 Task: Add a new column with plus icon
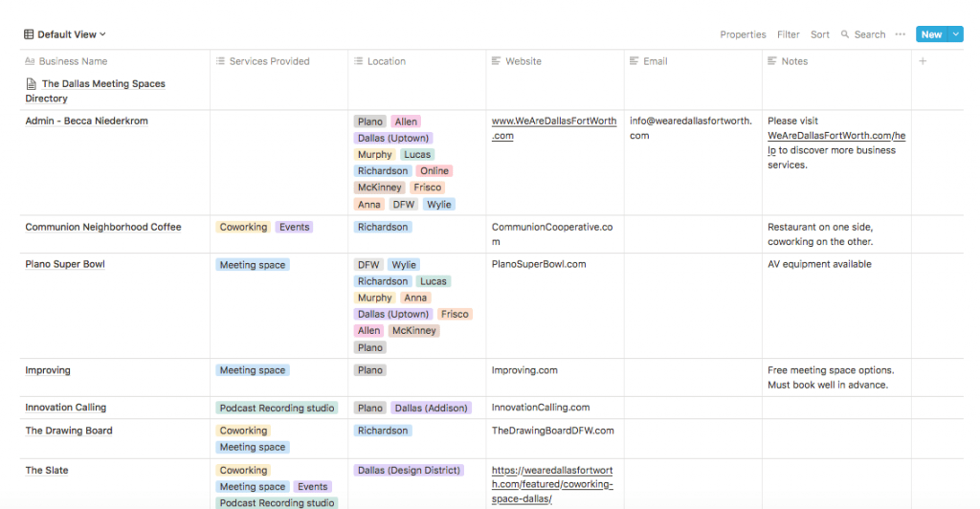[923, 61]
